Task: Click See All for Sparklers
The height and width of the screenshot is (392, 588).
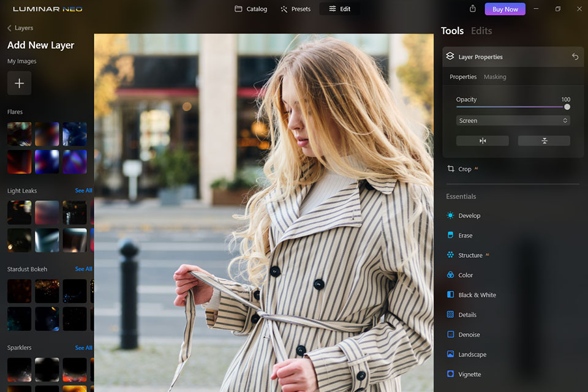Action: coord(84,348)
